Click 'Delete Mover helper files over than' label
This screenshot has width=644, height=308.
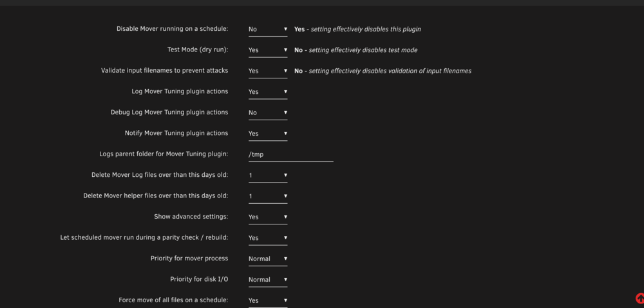click(155, 196)
